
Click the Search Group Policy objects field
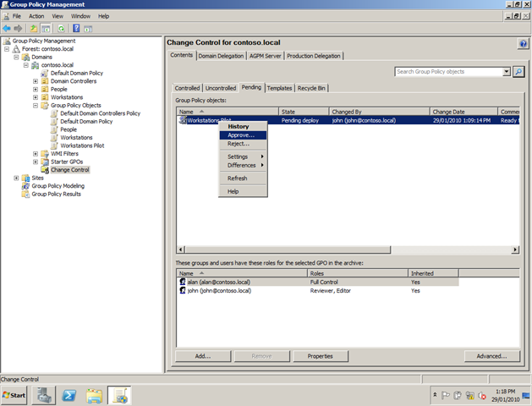pyautogui.click(x=448, y=73)
